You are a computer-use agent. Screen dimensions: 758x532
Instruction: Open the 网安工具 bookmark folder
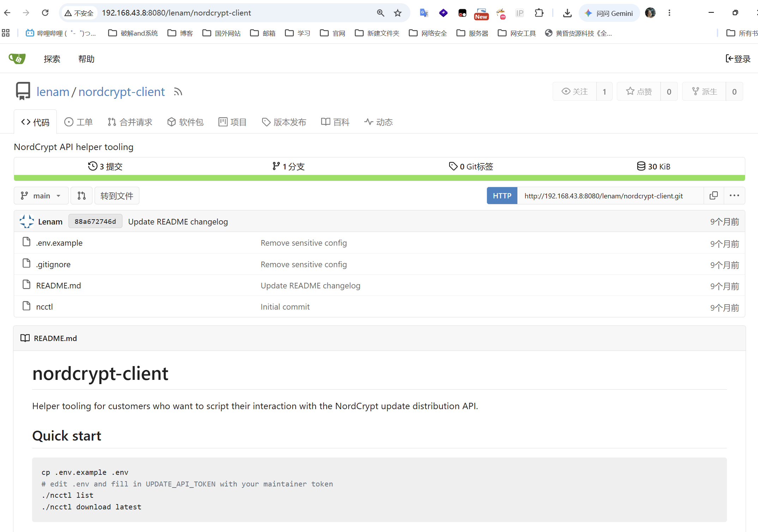pos(517,33)
